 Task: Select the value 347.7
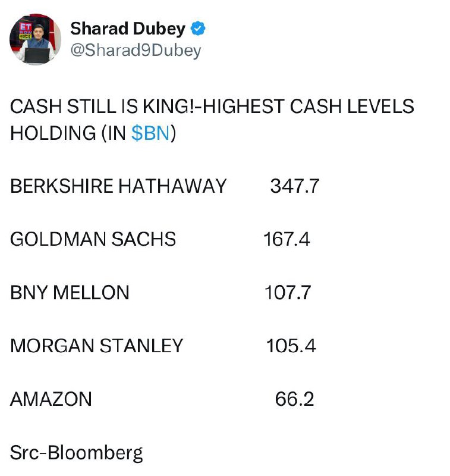click(294, 186)
